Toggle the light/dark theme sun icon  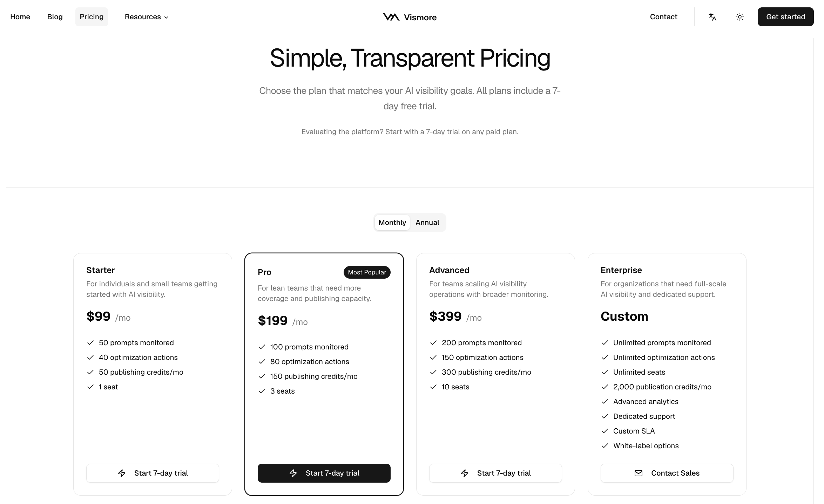tap(739, 17)
